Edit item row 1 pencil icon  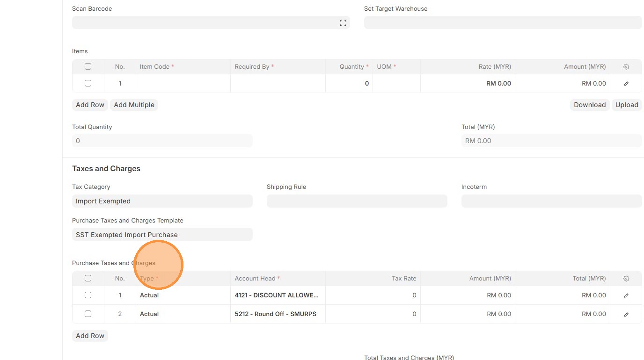(626, 84)
